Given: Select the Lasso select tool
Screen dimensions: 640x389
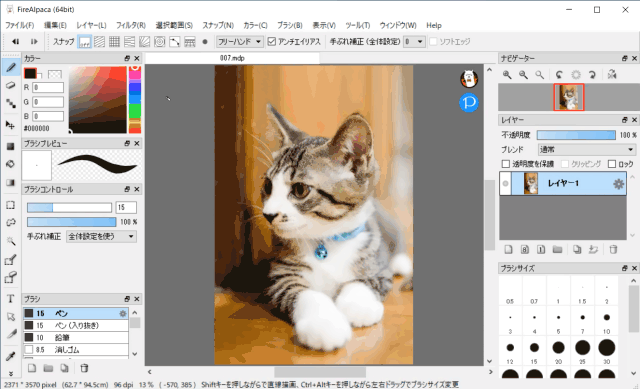Looking at the screenshot, I should click(x=11, y=222).
